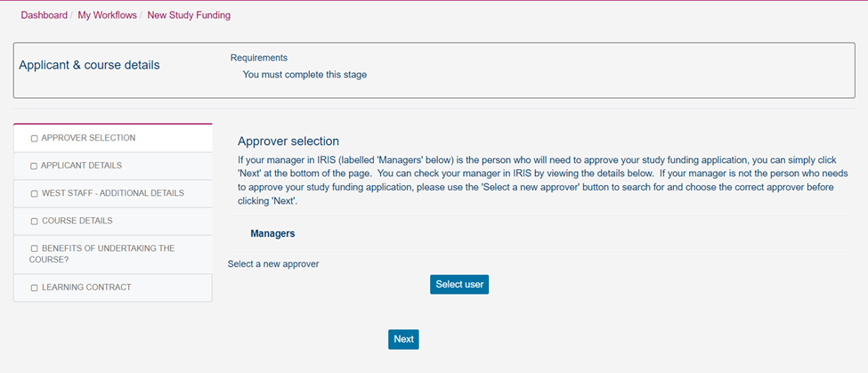Viewport: 868px width, 373px height.
Task: Click the Applicant & course details stage title
Action: pyautogui.click(x=89, y=65)
